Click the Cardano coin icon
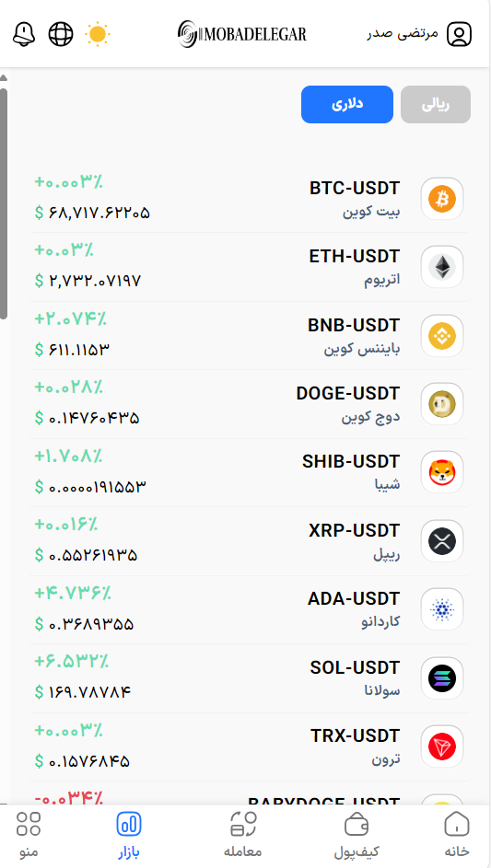The width and height of the screenshot is (491, 868). (x=441, y=609)
